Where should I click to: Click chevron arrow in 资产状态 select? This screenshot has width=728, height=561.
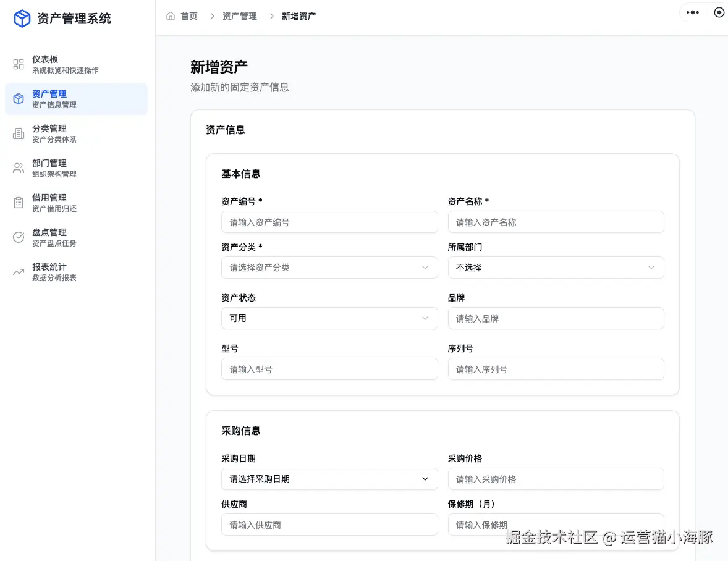point(425,318)
